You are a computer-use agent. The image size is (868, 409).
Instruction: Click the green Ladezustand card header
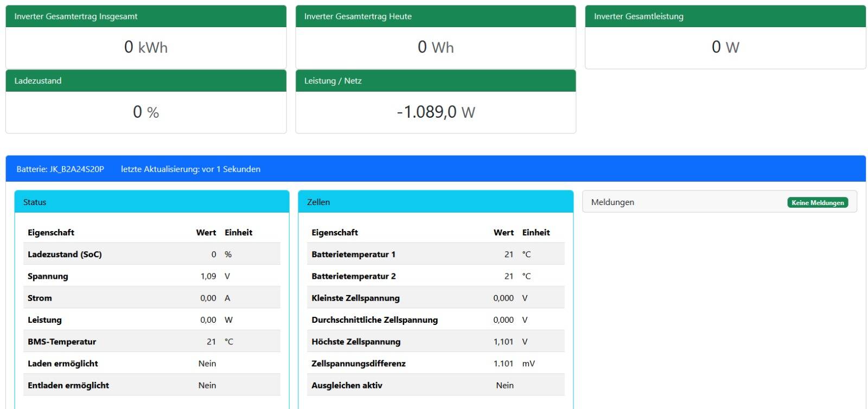pos(146,81)
